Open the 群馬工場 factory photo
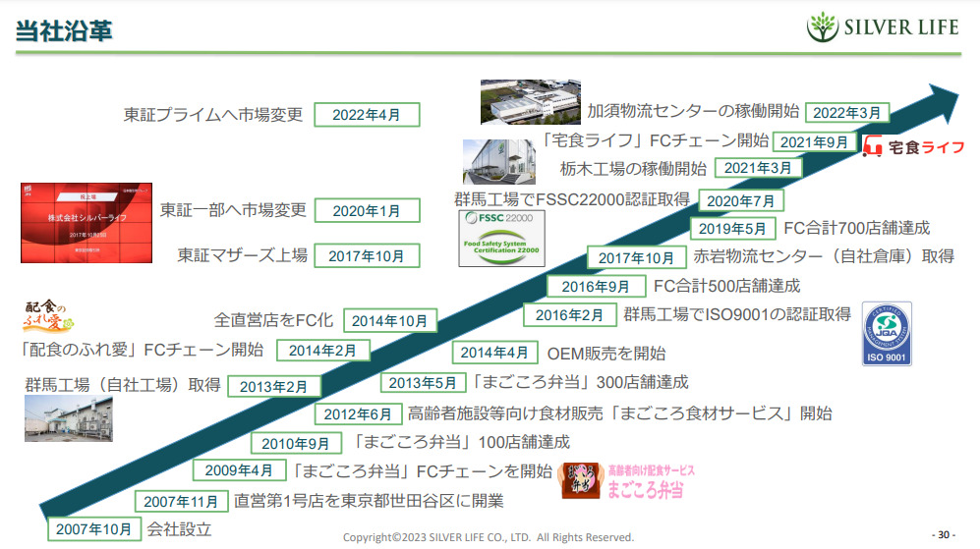 68,418
